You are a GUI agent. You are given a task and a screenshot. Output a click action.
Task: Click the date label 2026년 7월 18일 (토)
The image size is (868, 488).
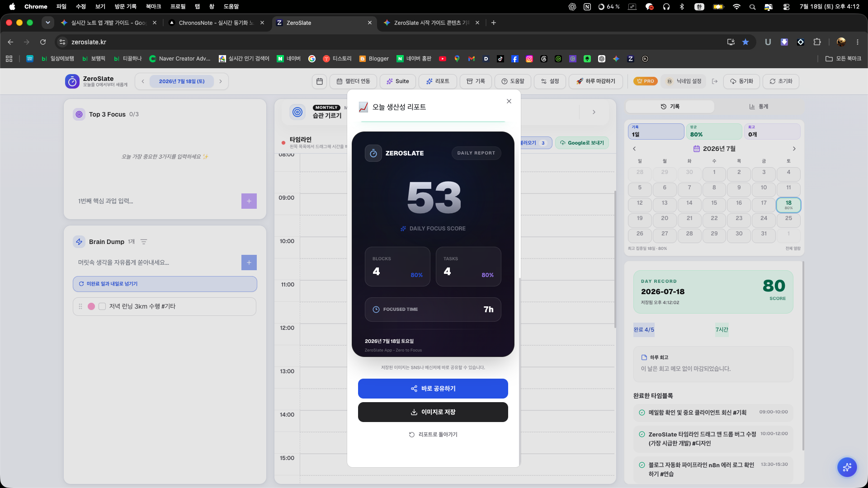click(x=182, y=81)
